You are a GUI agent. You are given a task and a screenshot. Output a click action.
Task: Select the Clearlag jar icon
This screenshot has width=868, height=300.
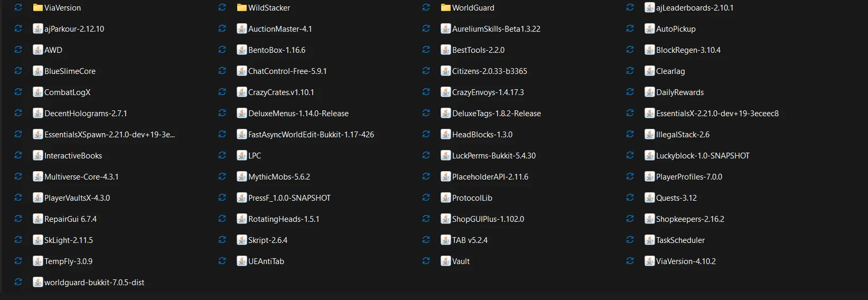click(x=650, y=71)
